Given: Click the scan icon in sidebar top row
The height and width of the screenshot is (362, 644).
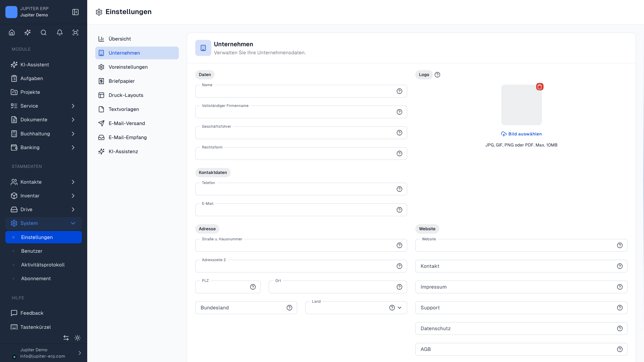Looking at the screenshot, I should (75, 33).
